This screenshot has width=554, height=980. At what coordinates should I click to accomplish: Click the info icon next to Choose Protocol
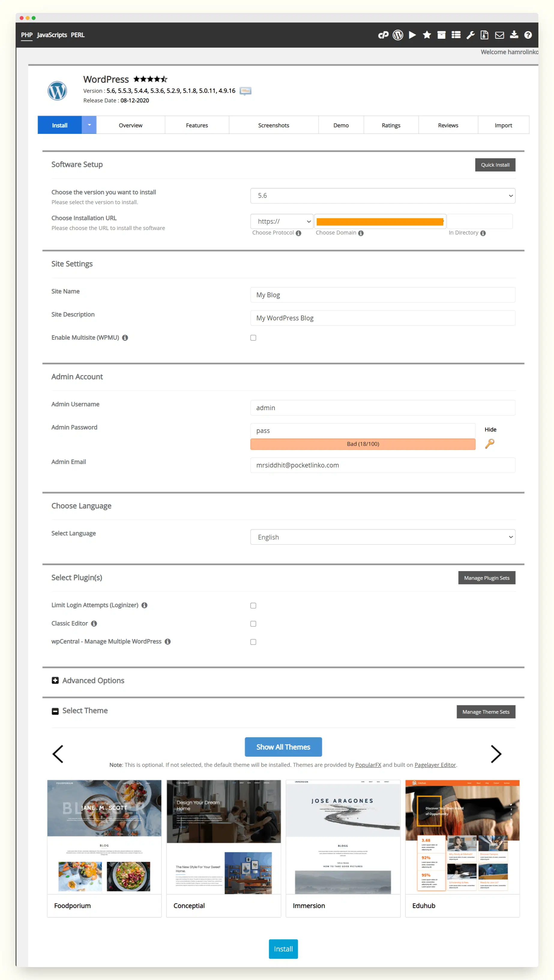tap(298, 233)
